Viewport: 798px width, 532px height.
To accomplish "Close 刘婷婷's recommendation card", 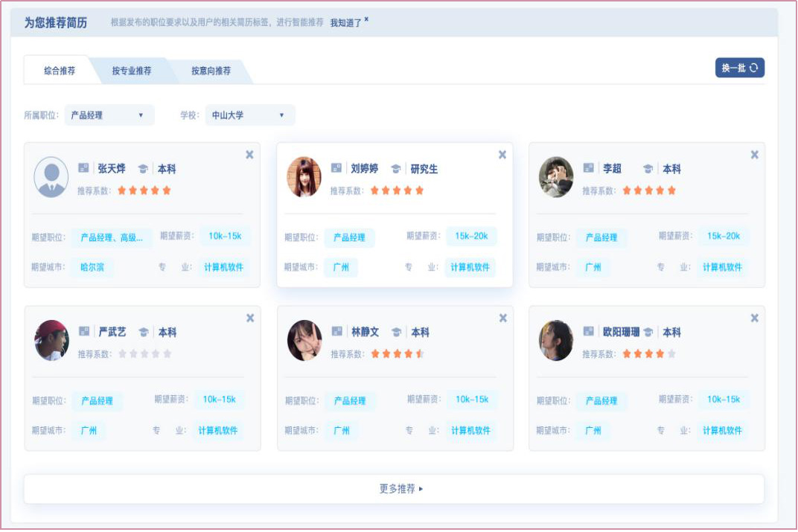I will pos(502,155).
